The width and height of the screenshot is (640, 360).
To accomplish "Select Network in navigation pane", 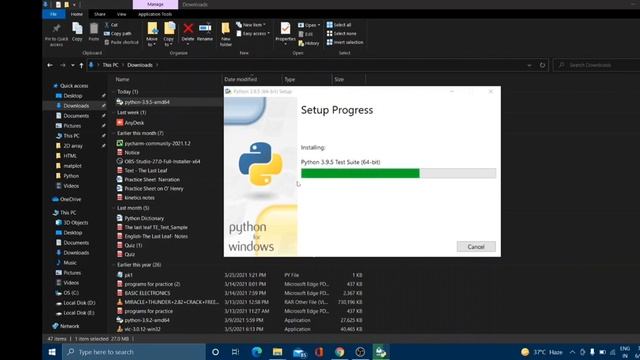I will pos(69,326).
